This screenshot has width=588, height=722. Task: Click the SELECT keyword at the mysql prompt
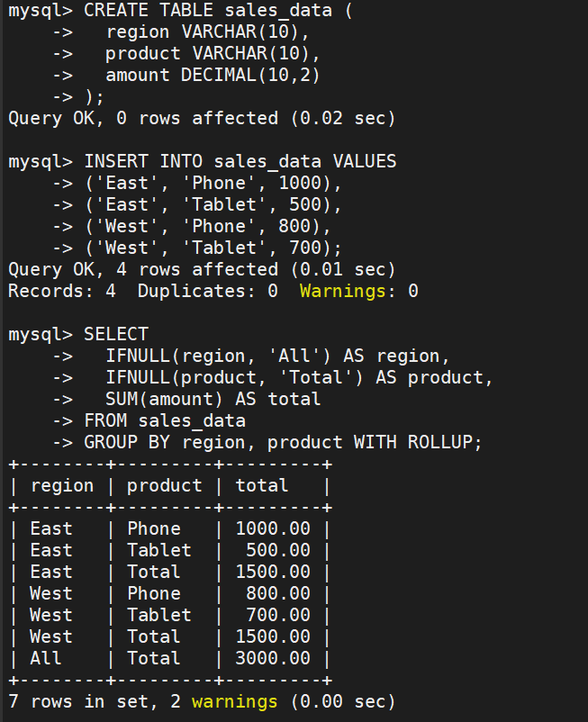click(115, 335)
